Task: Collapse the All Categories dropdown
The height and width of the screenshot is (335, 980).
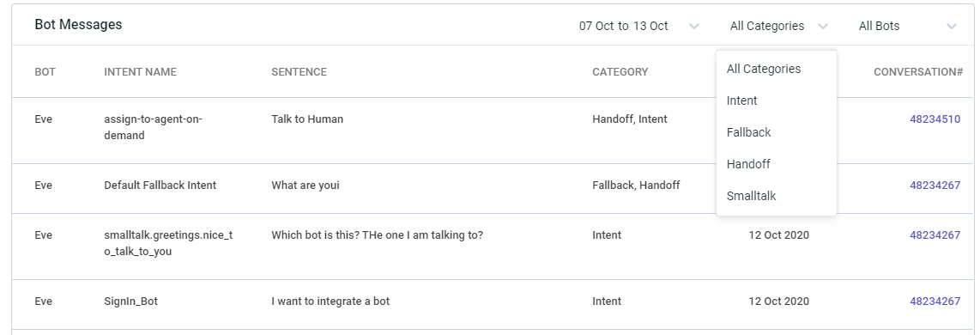Action: (x=778, y=27)
